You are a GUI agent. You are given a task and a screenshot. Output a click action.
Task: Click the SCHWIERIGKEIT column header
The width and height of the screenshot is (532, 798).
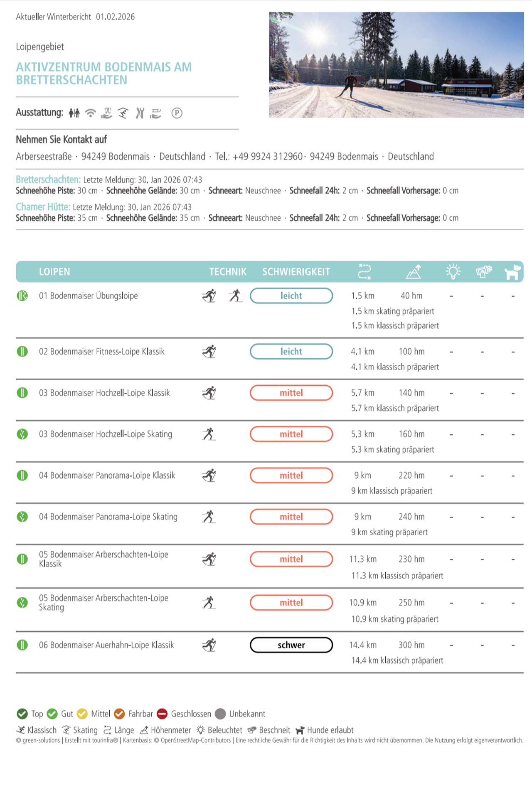(296, 272)
